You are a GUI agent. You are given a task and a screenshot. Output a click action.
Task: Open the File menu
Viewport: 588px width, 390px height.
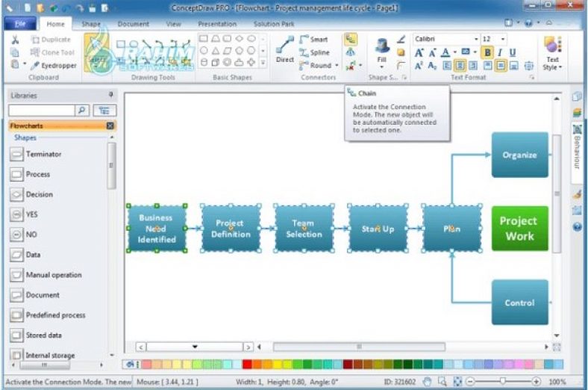20,24
